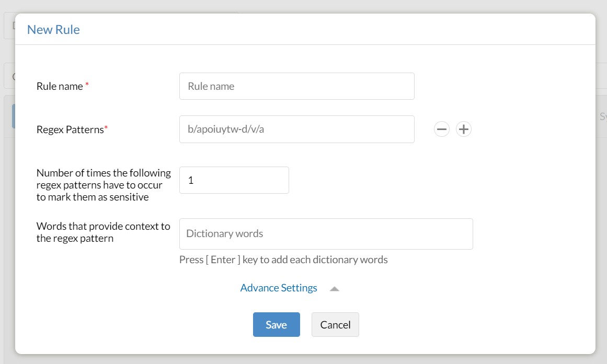This screenshot has width=607, height=364.
Task: Click the Dictionary words input field
Action: (326, 233)
